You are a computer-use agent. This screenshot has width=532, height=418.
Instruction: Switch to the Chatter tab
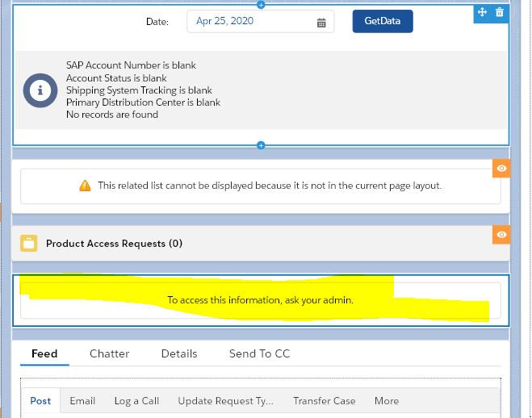109,353
